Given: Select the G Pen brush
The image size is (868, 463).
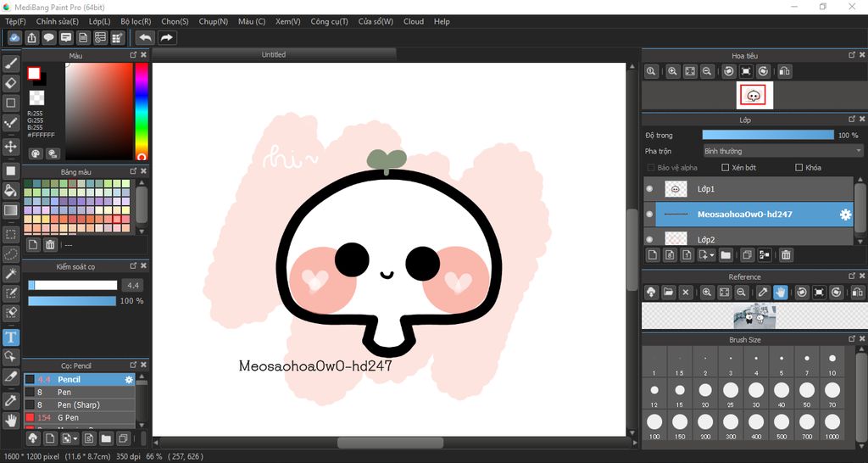Looking at the screenshot, I should click(80, 417).
